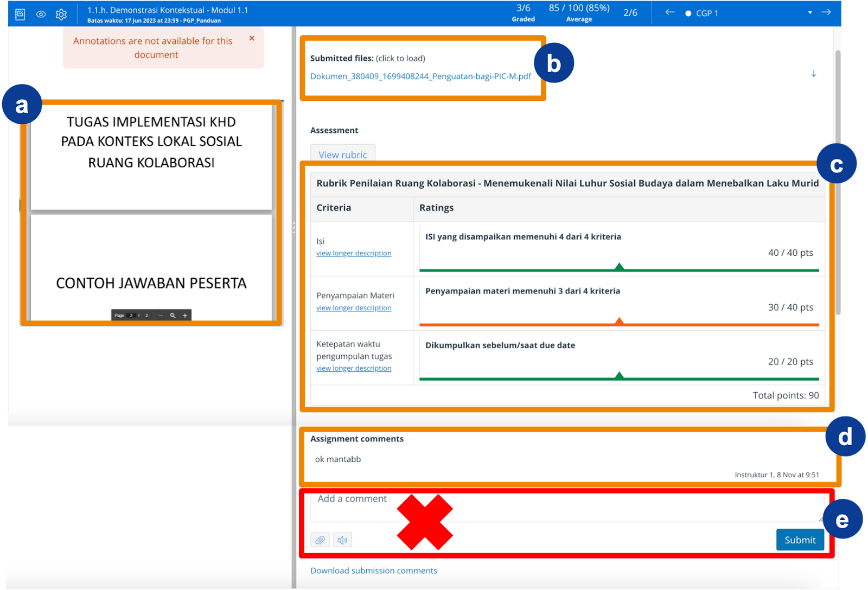The height and width of the screenshot is (590, 868).
Task: Click the comment ok mantabb
Action: [x=338, y=459]
